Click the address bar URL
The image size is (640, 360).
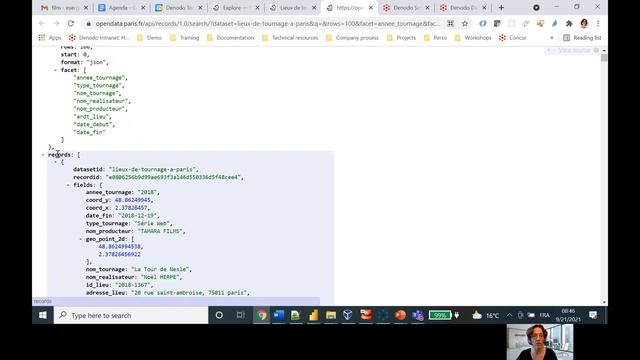point(267,24)
